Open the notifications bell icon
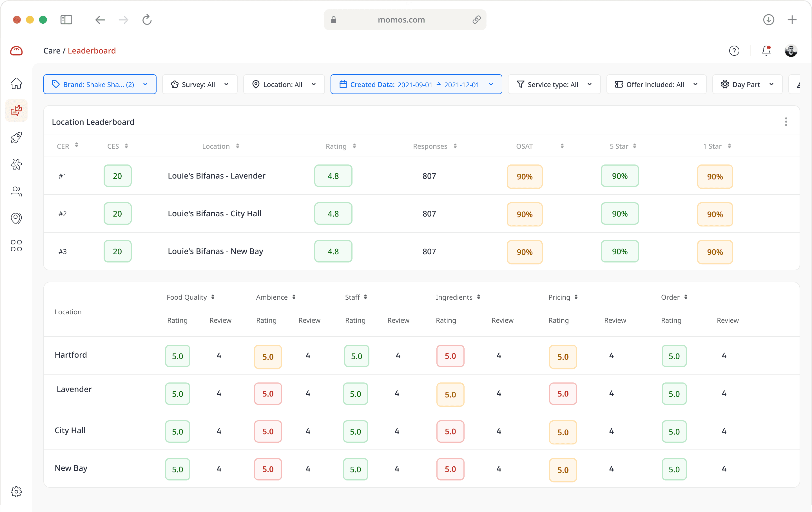The image size is (812, 512). [x=766, y=51]
